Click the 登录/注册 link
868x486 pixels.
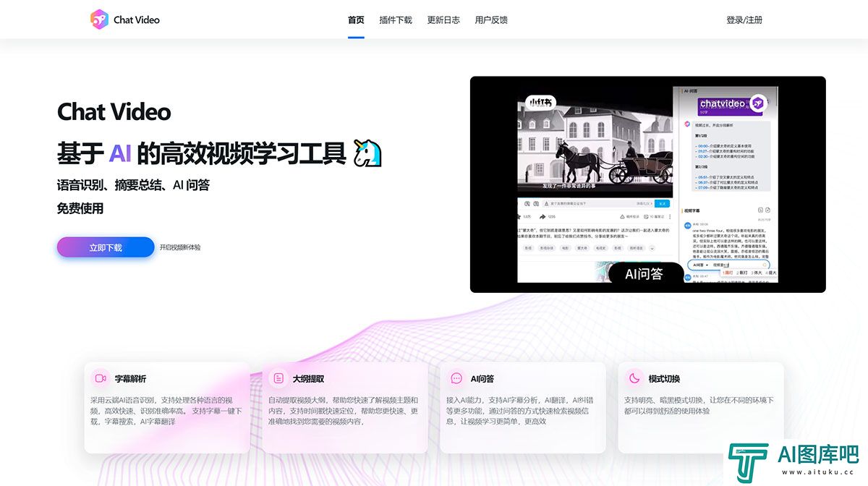[x=744, y=20]
